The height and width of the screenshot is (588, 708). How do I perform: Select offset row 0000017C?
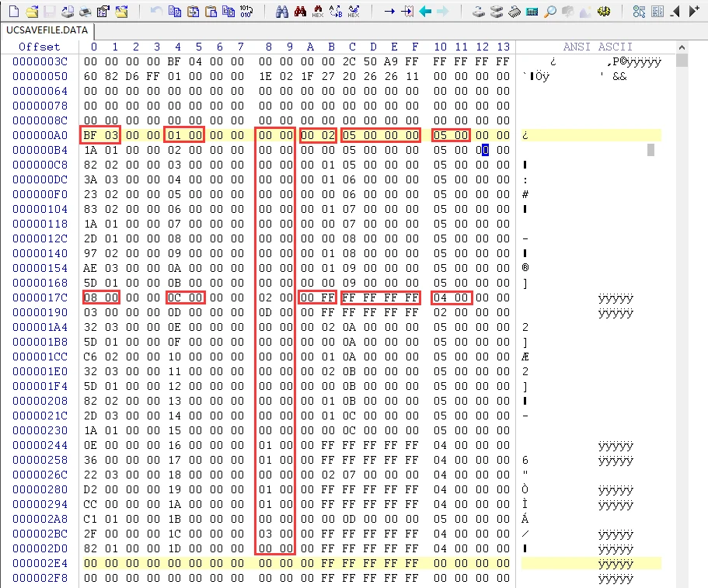[40, 297]
